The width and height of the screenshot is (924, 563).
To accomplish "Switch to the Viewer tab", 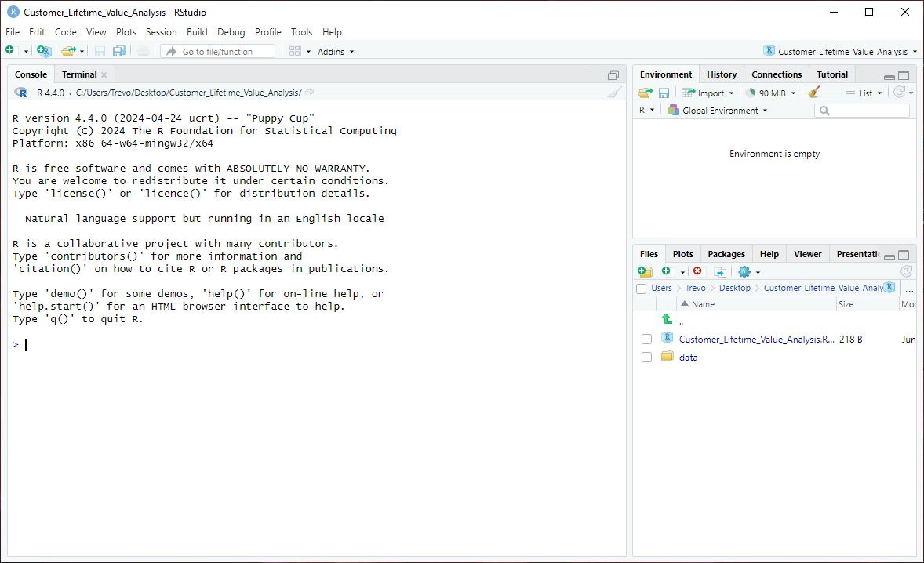I will pos(807,254).
